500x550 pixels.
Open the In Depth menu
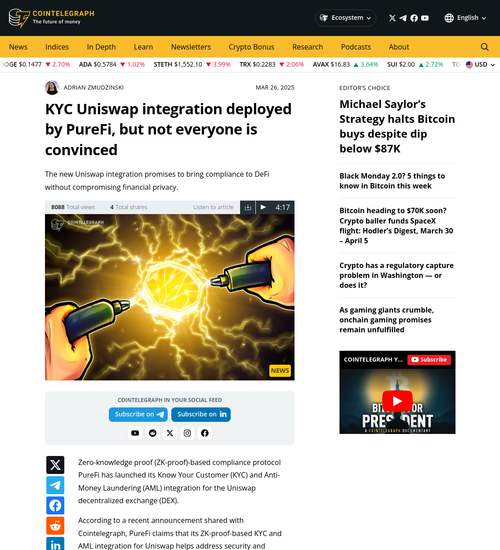[101, 47]
